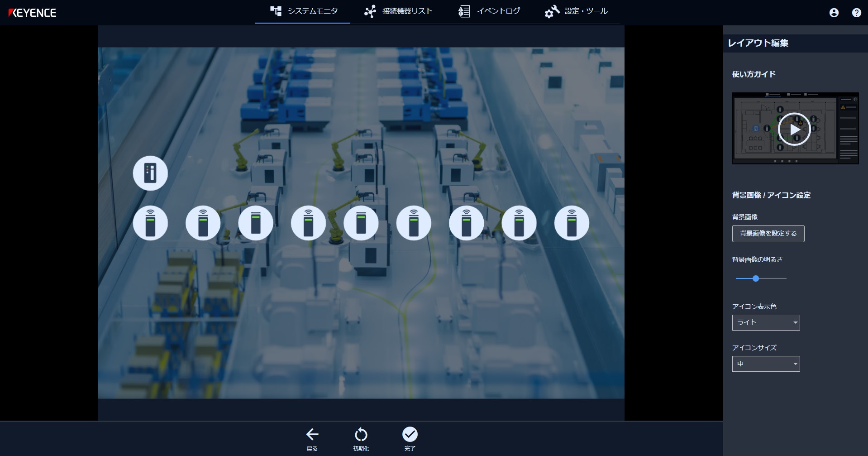Open help via the question mark icon

(856, 13)
